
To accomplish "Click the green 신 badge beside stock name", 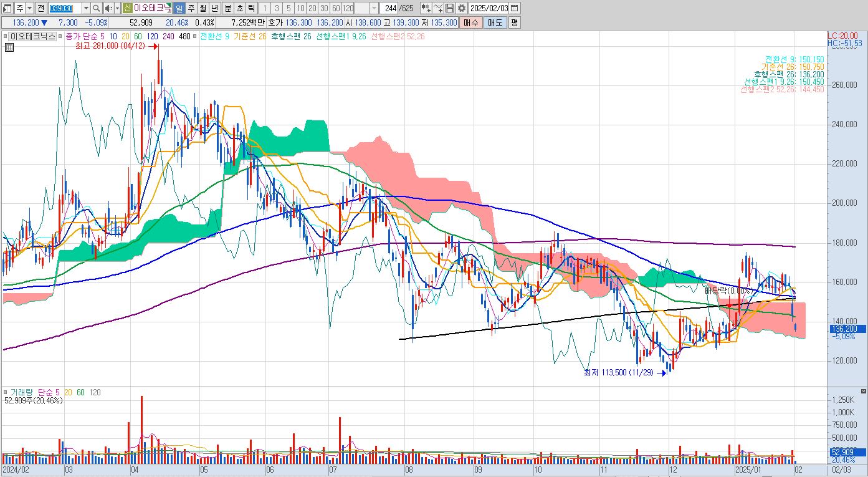I will [x=127, y=8].
